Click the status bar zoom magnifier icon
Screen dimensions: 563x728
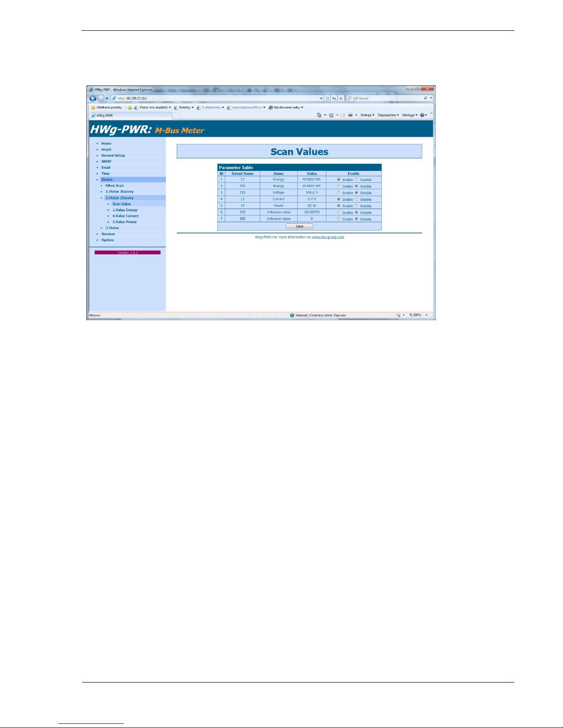(411, 315)
